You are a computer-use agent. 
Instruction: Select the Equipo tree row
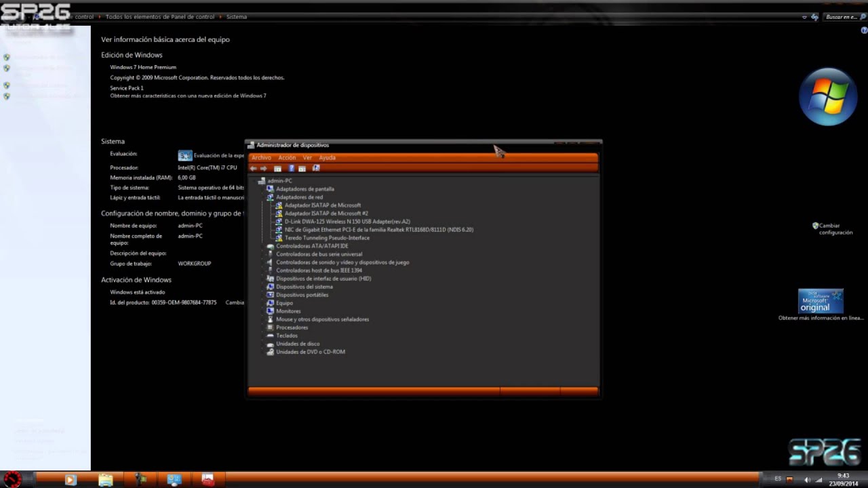tap(285, 303)
